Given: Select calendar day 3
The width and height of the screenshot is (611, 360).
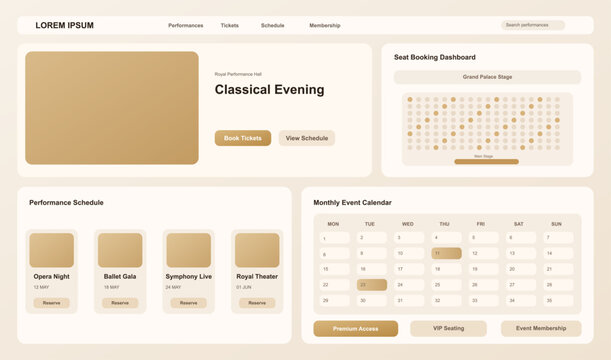Looking at the screenshot, I should pos(409,238).
